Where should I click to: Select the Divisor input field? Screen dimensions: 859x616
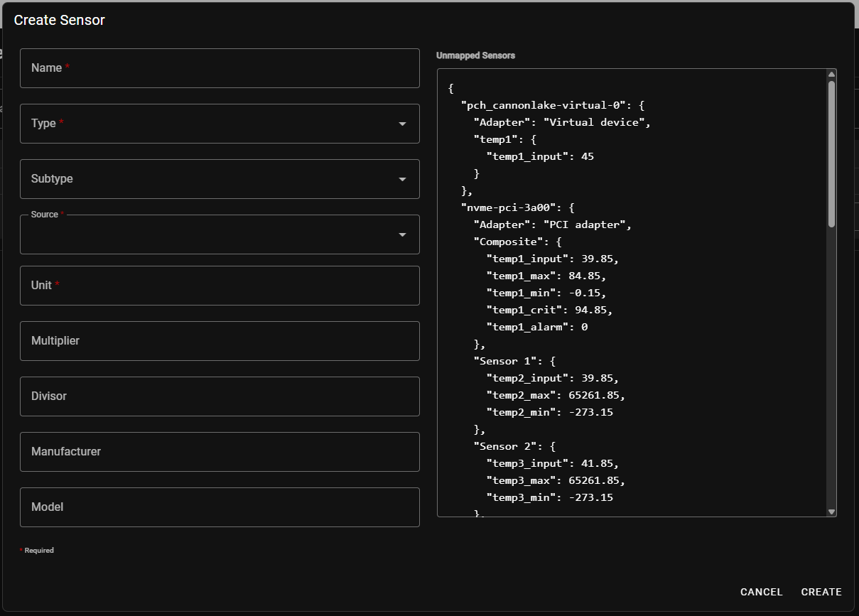(x=213, y=396)
